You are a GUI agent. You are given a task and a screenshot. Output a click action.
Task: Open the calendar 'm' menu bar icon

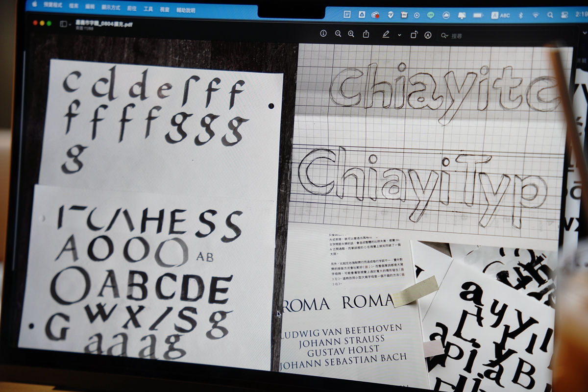pyautogui.click(x=404, y=15)
